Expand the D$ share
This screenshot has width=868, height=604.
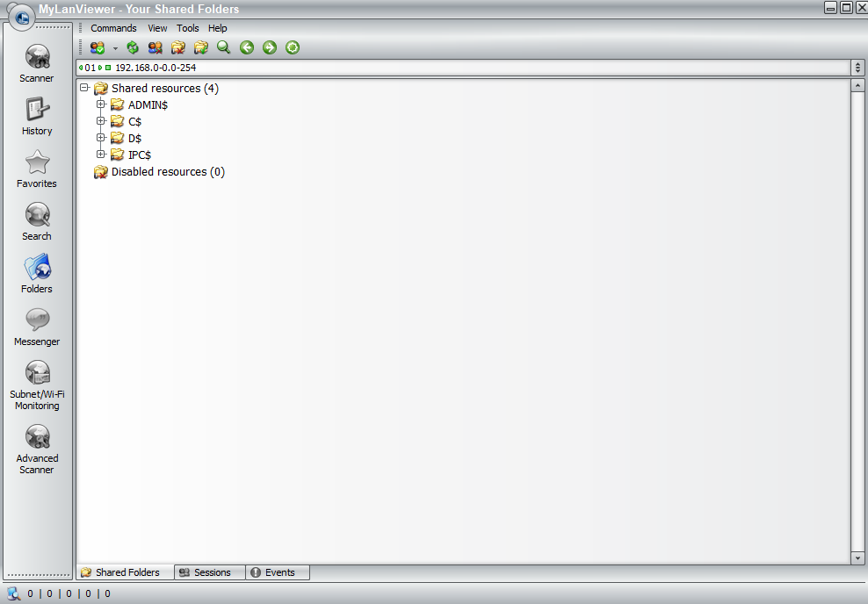click(x=101, y=137)
